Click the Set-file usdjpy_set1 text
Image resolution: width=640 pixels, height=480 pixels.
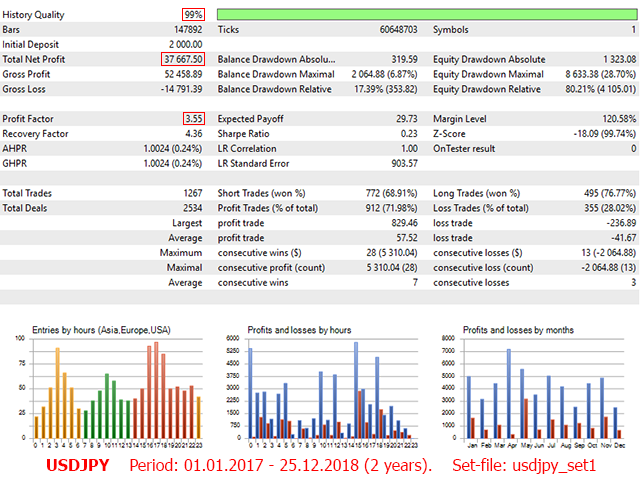(524, 466)
